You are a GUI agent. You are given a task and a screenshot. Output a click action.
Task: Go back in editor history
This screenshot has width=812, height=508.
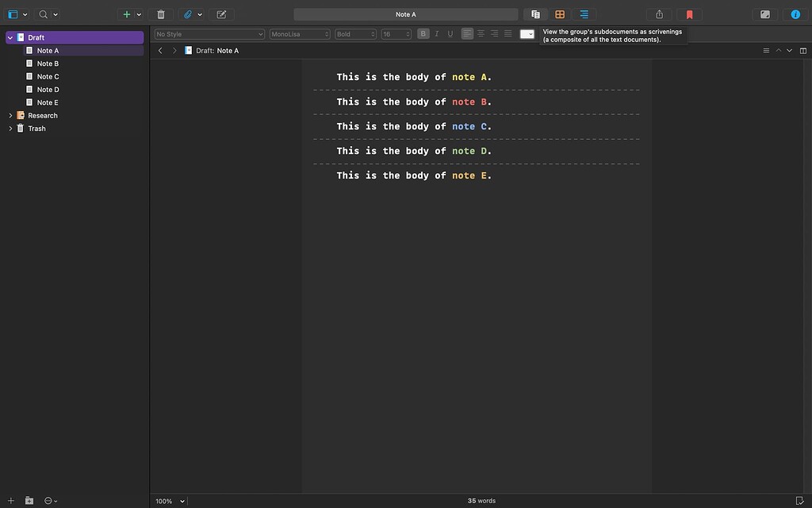160,50
